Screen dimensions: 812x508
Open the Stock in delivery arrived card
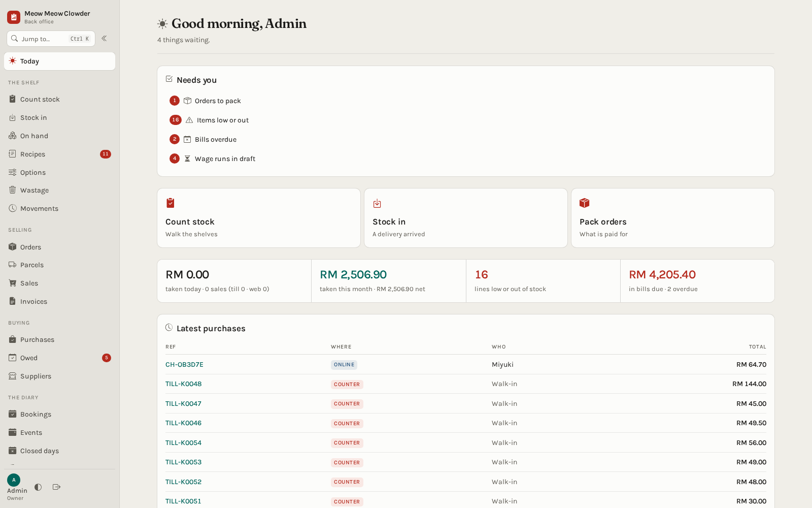tap(466, 218)
